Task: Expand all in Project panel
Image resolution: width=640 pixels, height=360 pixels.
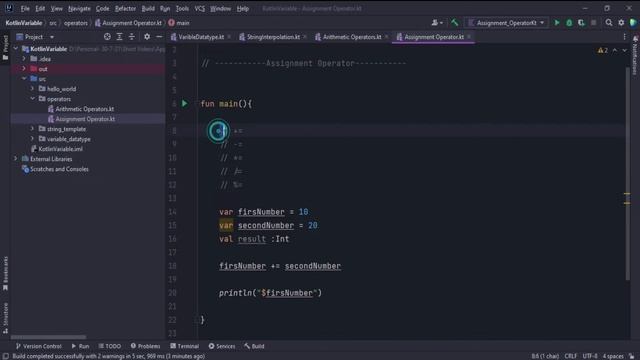Action: click(x=120, y=37)
